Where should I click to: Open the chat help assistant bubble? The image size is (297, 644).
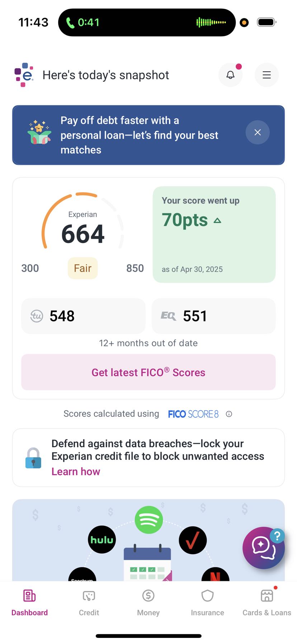click(263, 548)
